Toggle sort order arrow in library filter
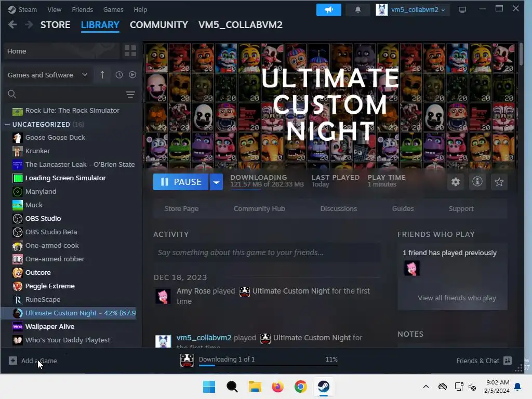The image size is (532, 399). pyautogui.click(x=102, y=75)
